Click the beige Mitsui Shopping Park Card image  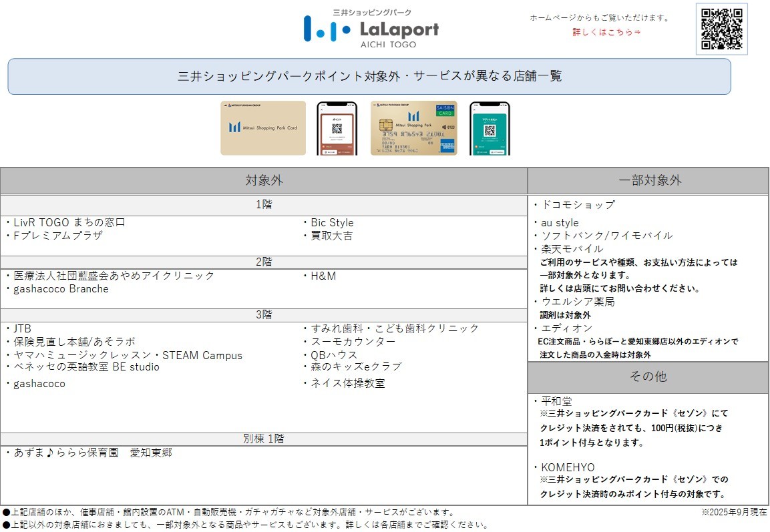[263, 128]
